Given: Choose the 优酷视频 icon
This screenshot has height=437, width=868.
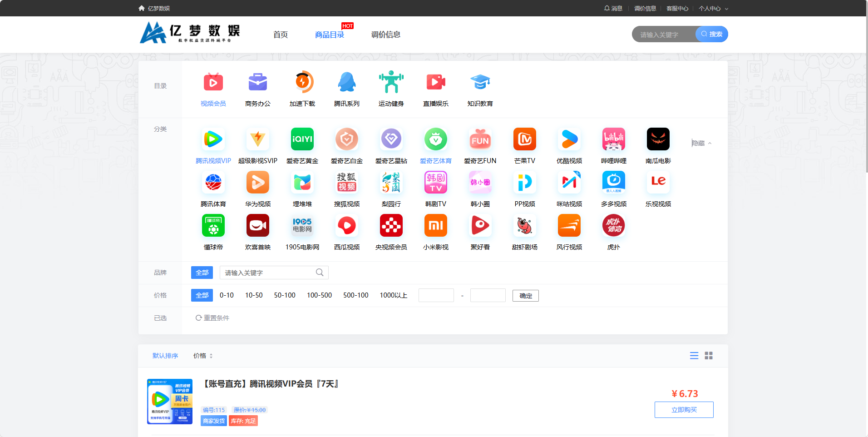Looking at the screenshot, I should coord(569,139).
